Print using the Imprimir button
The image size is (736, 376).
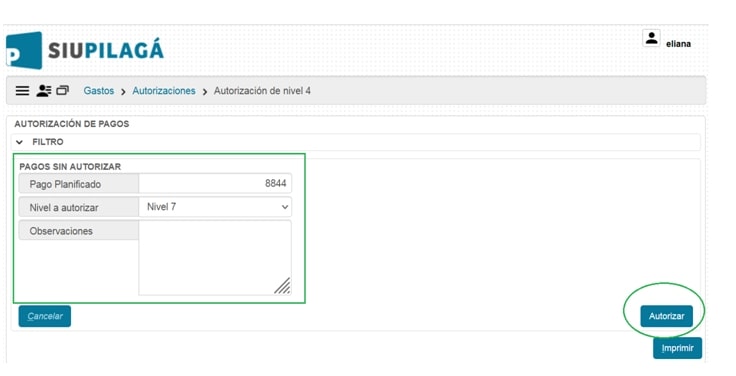pos(677,348)
